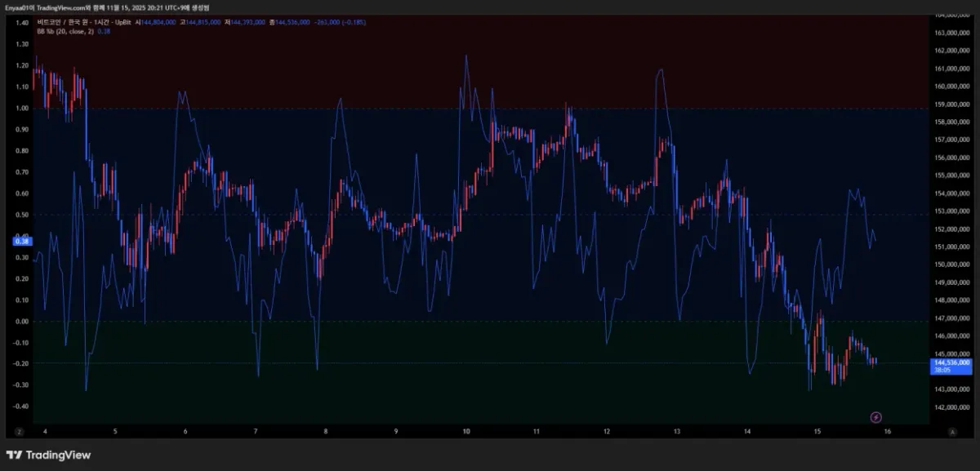This screenshot has width=980, height=471.
Task: Click -0.40 on the left scale
Action: pos(21,406)
